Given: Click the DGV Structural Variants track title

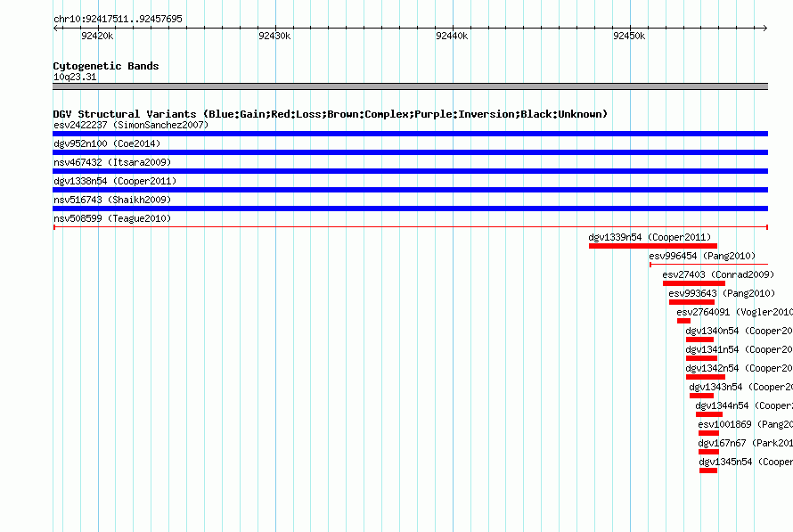Looking at the screenshot, I should pyautogui.click(x=331, y=114).
